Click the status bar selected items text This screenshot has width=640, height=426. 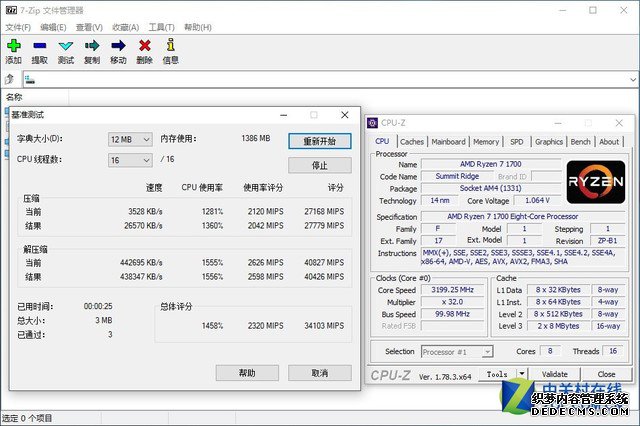coord(27,418)
